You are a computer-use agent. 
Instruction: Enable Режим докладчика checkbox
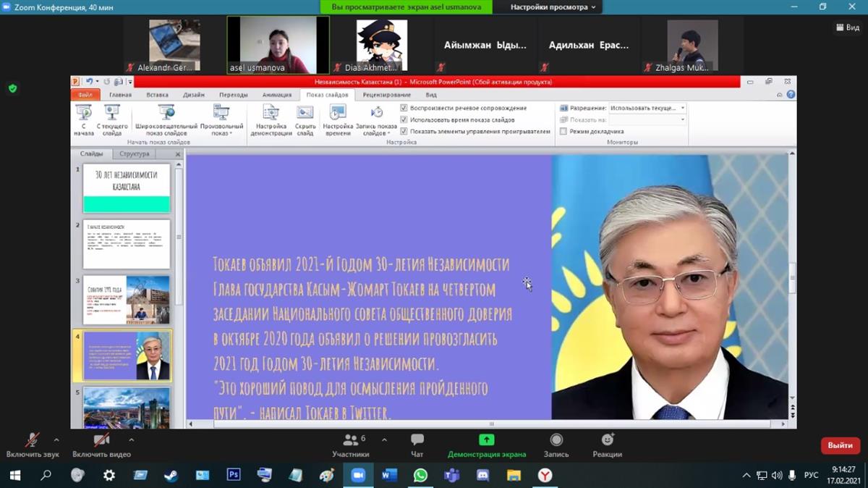tap(563, 131)
